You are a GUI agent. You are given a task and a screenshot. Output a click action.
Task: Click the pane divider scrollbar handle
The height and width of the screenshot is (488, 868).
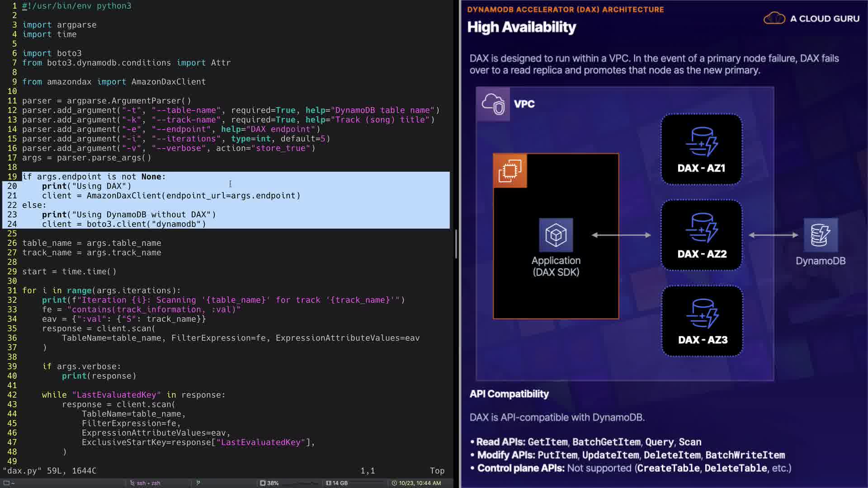click(x=456, y=244)
